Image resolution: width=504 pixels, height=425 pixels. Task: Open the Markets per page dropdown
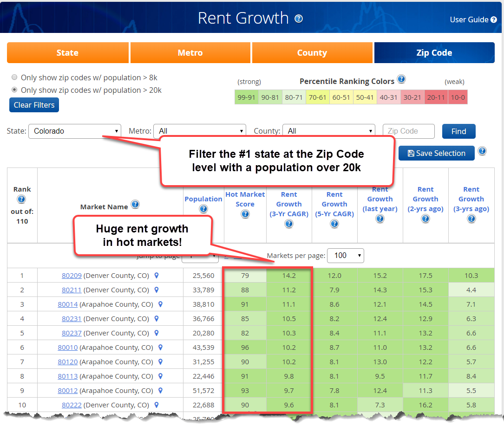(346, 256)
